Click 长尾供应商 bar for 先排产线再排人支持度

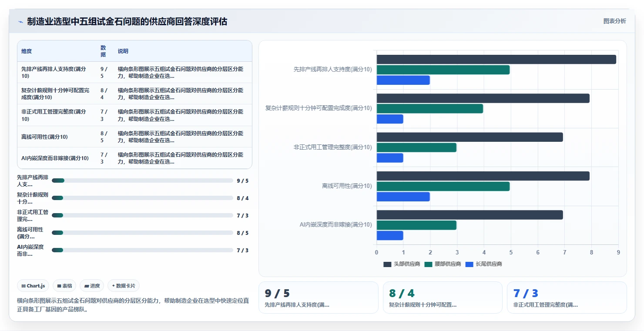point(403,80)
